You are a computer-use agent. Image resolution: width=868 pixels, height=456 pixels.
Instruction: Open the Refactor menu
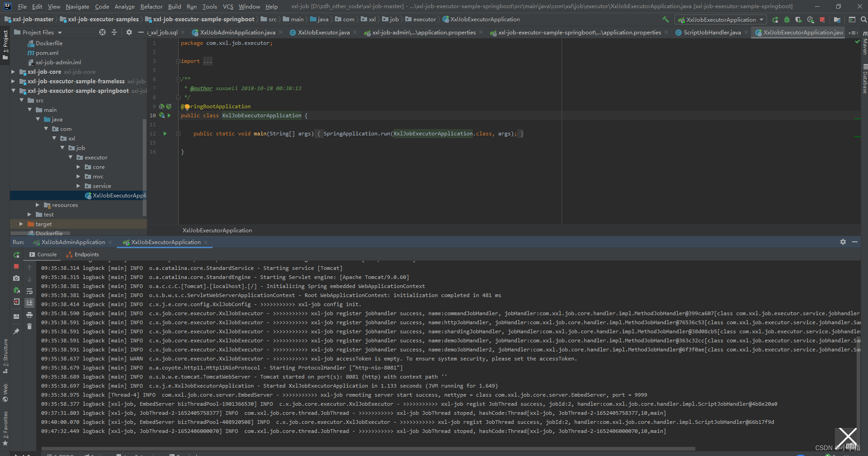[151, 6]
